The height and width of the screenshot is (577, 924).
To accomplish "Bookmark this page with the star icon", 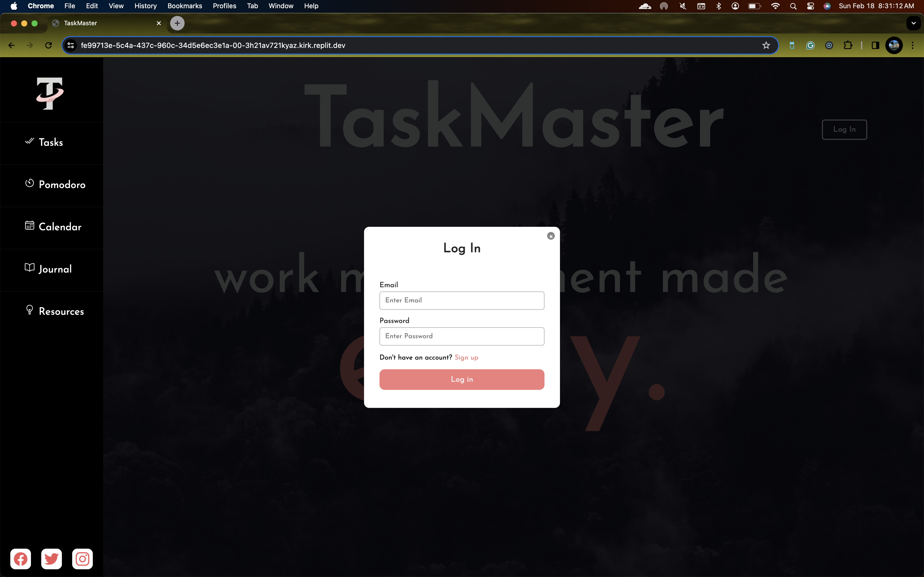I will [766, 45].
